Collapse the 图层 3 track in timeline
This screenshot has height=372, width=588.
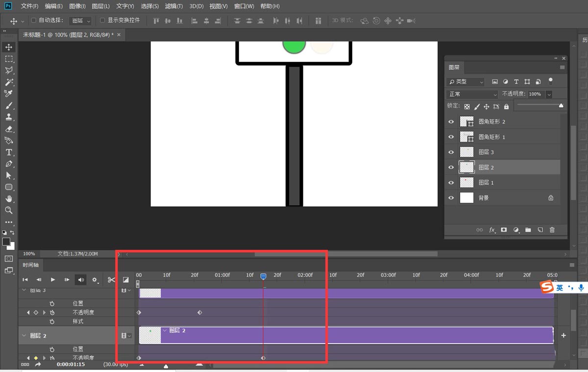click(x=24, y=290)
